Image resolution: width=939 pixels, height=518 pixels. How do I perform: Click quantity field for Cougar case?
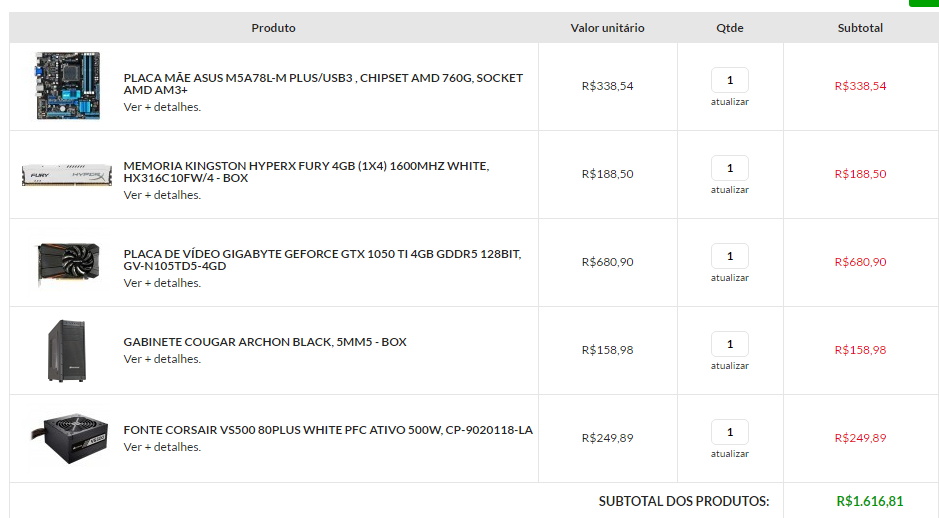click(730, 344)
